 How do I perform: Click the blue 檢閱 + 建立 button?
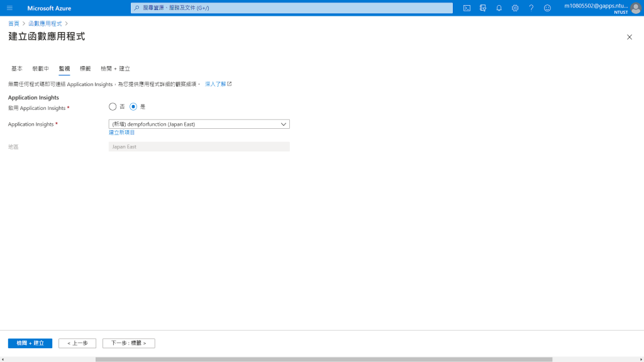(30, 343)
